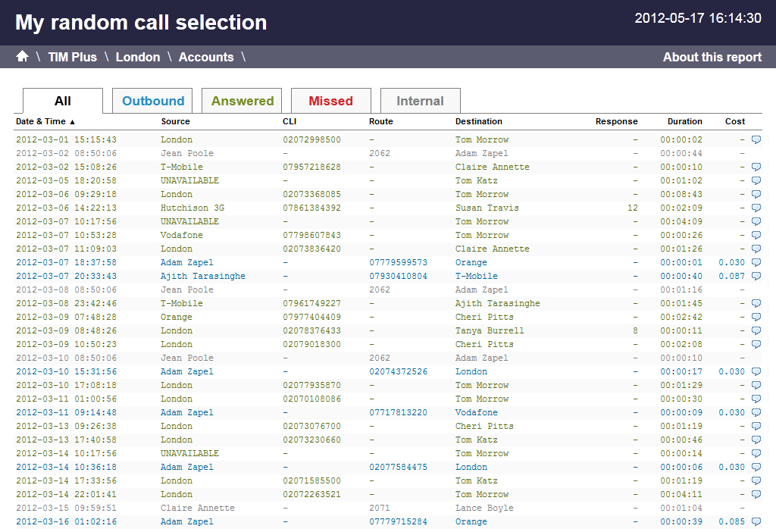Go to TIM Plus breadcrumb link
The image size is (776, 532).
point(73,57)
